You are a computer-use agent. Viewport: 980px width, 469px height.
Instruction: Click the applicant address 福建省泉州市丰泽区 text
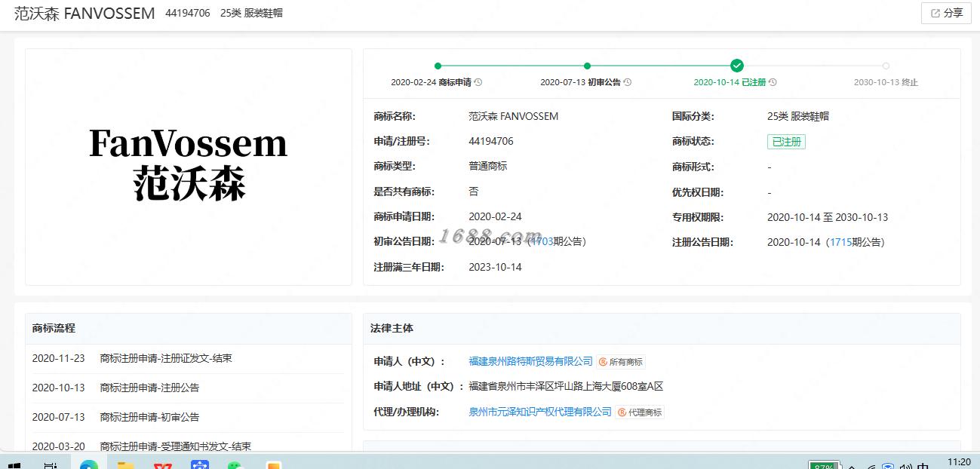(x=566, y=386)
